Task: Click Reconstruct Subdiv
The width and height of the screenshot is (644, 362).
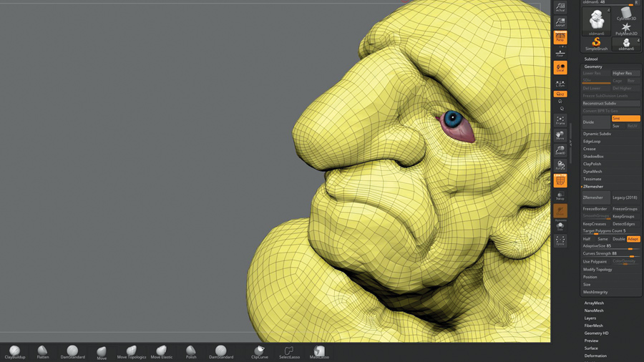Action: [x=611, y=104]
